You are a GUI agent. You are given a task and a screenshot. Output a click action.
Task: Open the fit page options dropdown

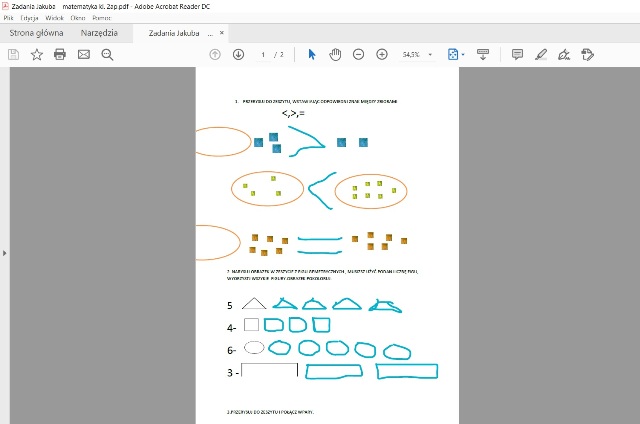456,54
